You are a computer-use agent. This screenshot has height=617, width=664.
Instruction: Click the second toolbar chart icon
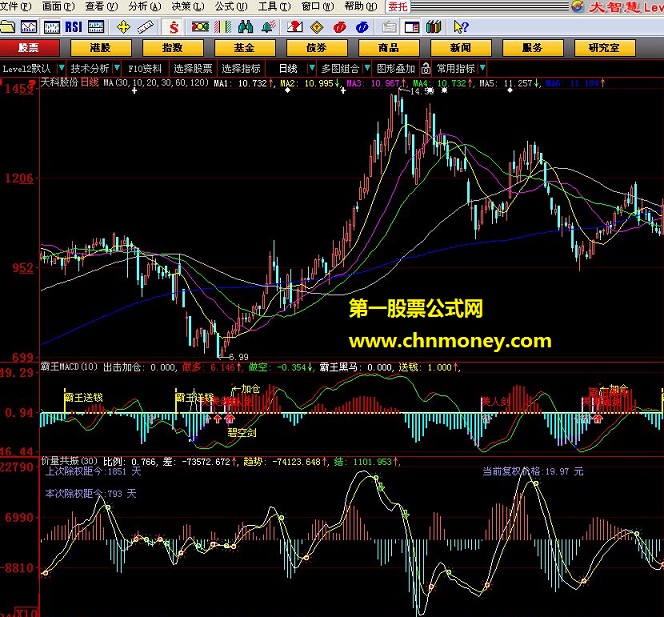pyautogui.click(x=29, y=27)
